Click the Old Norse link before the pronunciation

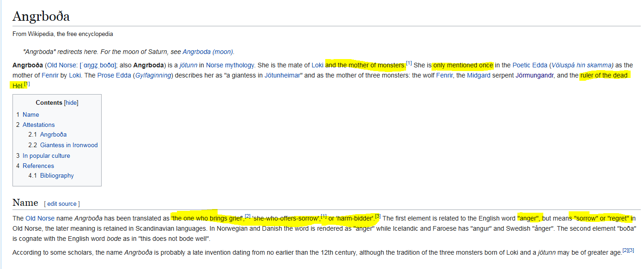click(61, 65)
